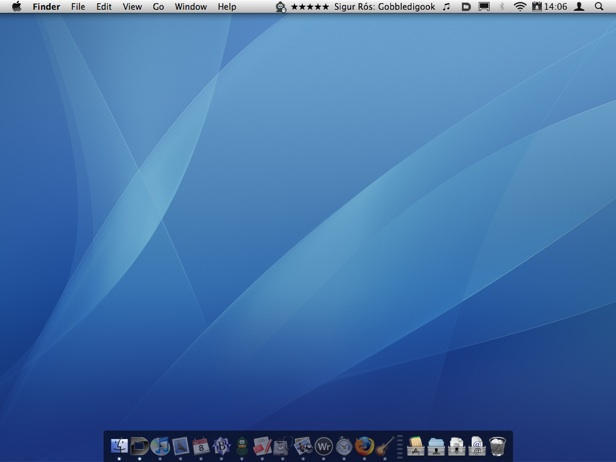Open the Applications stack in Dock

(416, 446)
